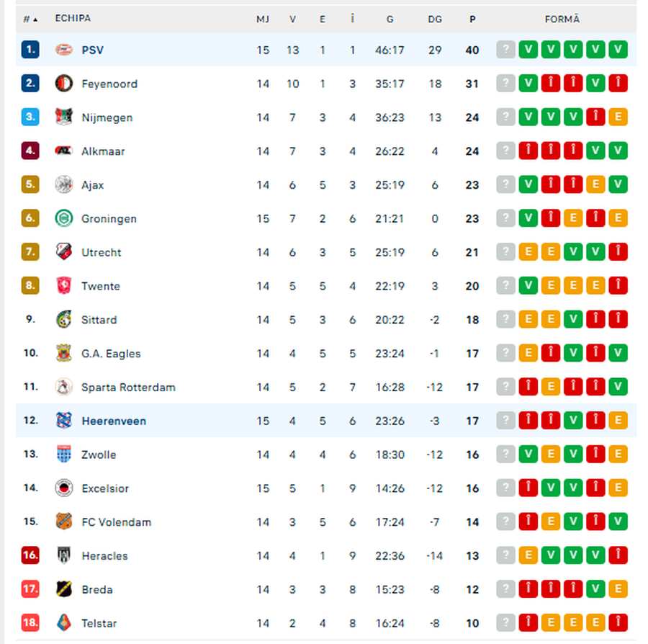Click the Ajax team crest
The height and width of the screenshot is (644, 648).
tap(64, 185)
